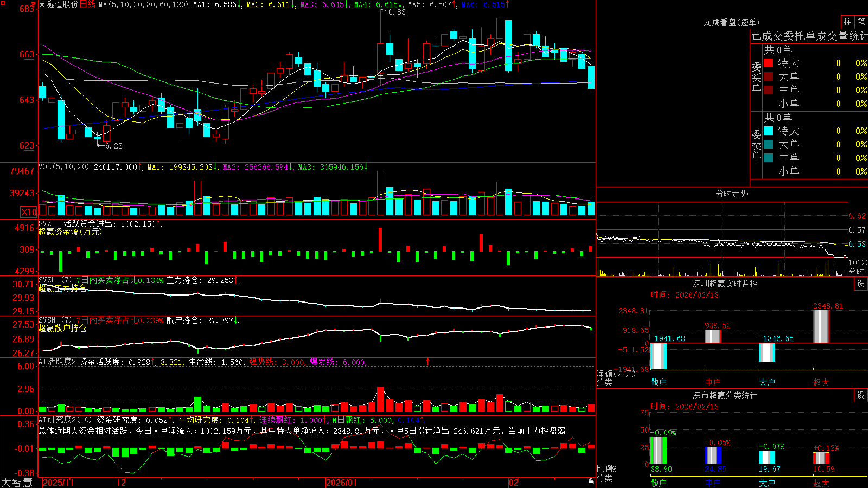Click the 委买单 section label
This screenshot has width=868, height=488.
pos(756,78)
